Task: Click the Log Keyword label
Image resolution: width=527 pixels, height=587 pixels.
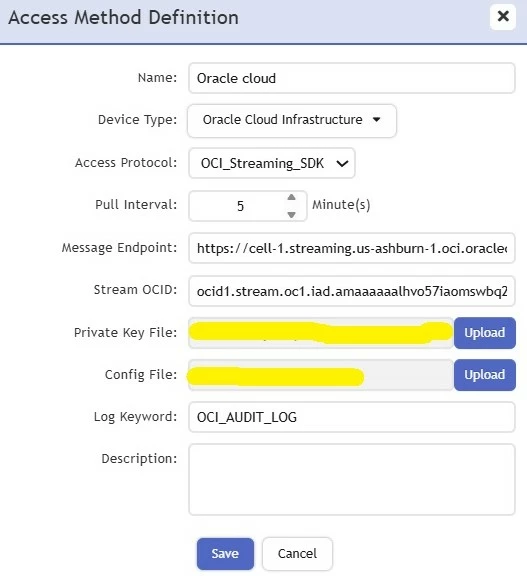Action: coord(135,416)
